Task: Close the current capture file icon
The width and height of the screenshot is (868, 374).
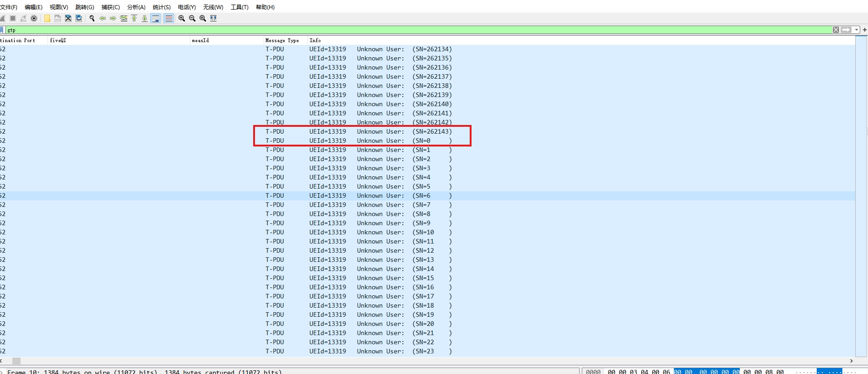Action: click(x=68, y=18)
